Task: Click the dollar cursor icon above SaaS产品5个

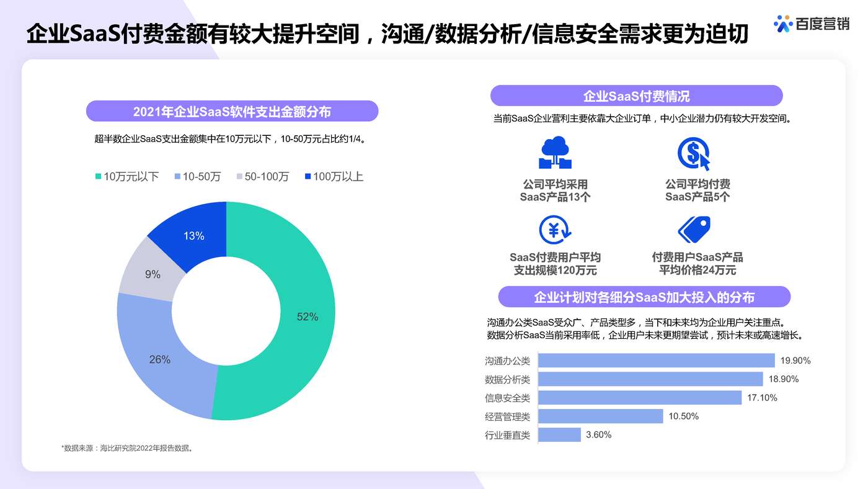Action: click(694, 154)
